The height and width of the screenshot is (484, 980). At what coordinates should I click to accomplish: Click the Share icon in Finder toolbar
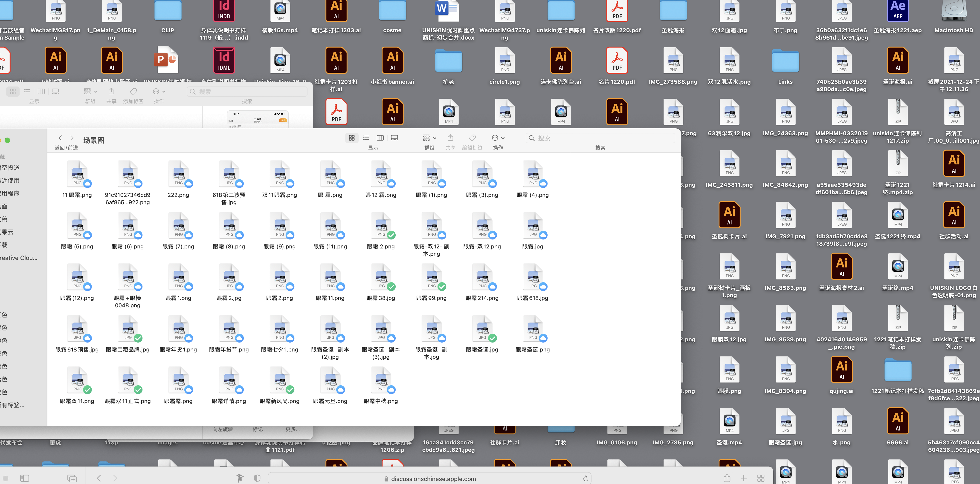point(450,138)
